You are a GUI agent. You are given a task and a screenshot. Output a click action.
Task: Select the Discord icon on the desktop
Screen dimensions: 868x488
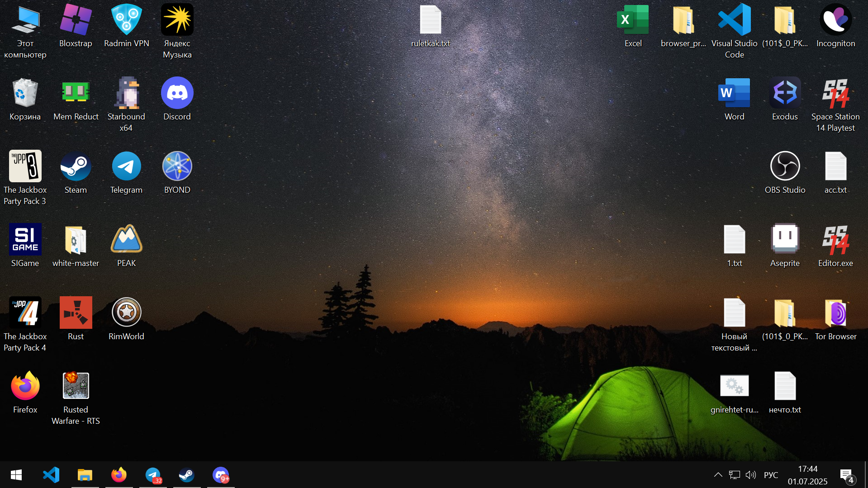point(177,99)
